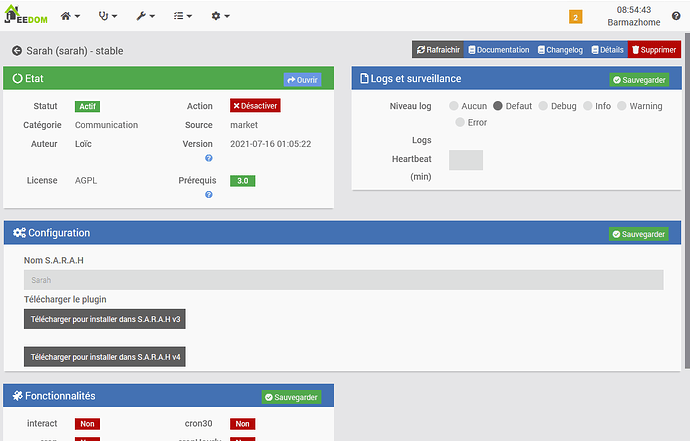Click Ouvrir in Etat panel
This screenshot has height=441, width=690.
(x=302, y=80)
